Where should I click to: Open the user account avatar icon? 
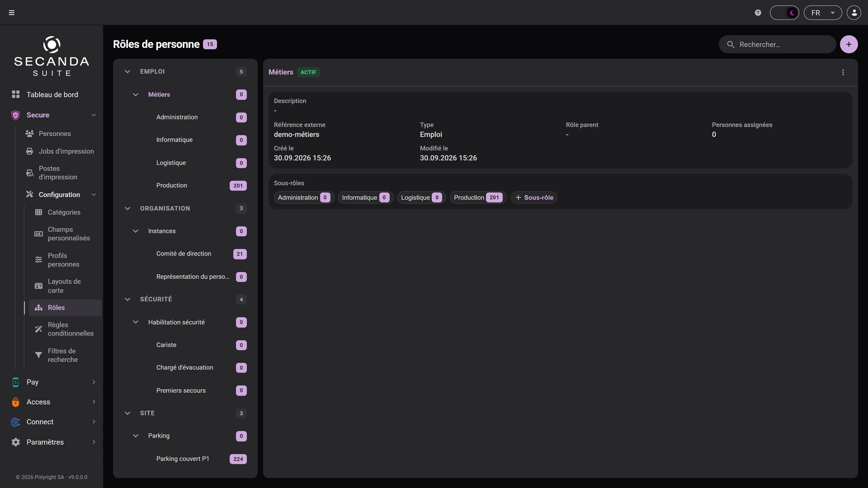coord(854,13)
